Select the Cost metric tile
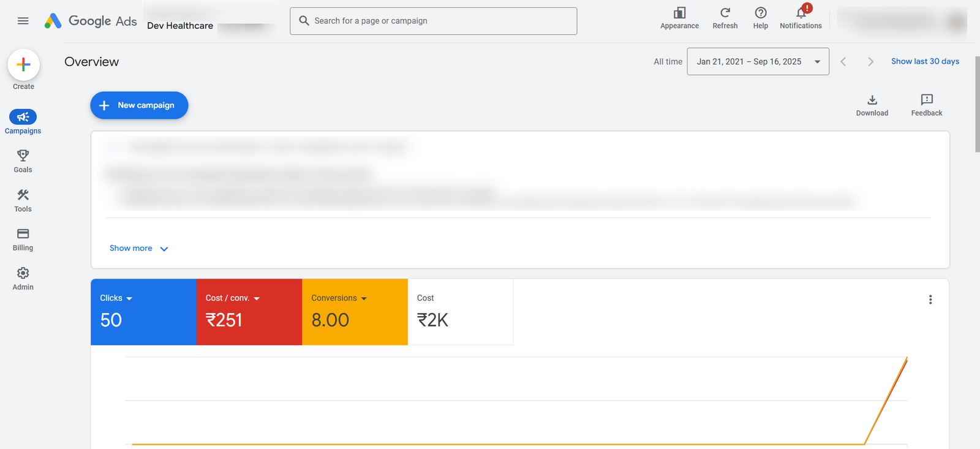 [x=460, y=312]
